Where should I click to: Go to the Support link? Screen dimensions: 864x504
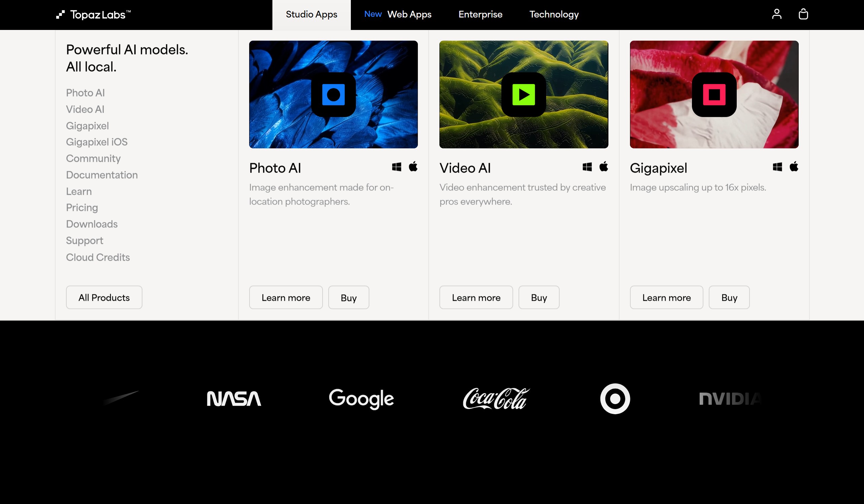[84, 241]
